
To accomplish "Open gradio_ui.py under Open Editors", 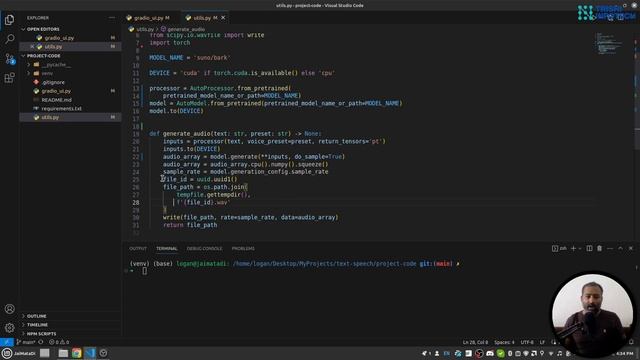I will [59, 38].
